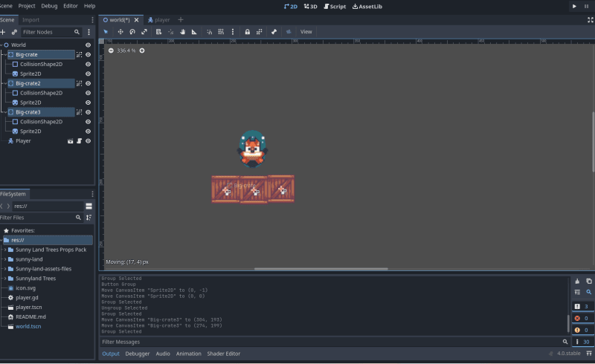
Task: Open the Animation bottom panel
Action: 189,354
